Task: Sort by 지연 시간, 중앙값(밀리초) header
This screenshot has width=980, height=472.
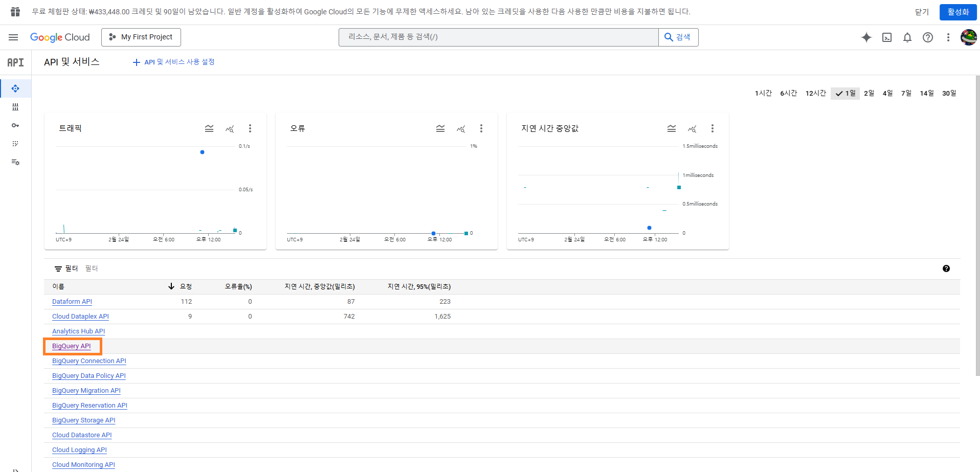Action: [320, 286]
